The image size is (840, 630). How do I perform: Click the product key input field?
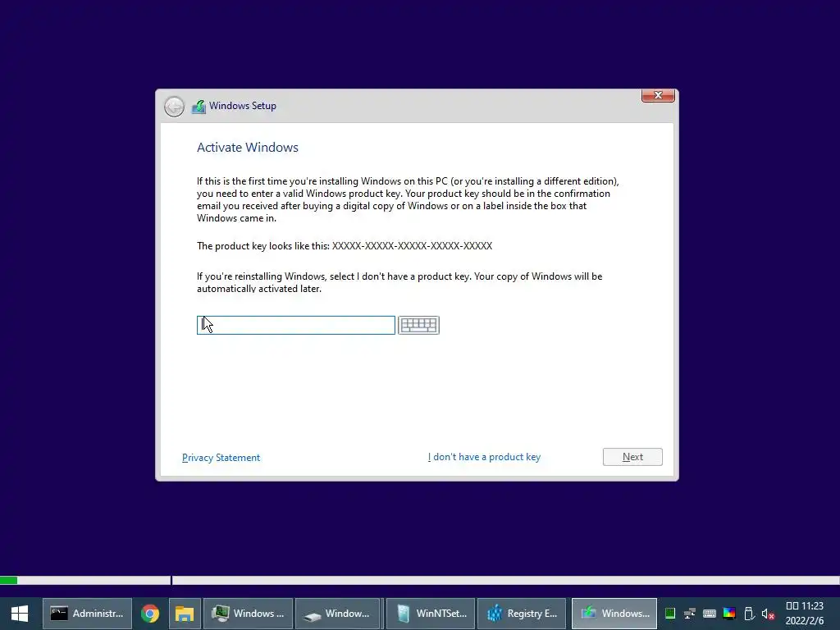[295, 325]
